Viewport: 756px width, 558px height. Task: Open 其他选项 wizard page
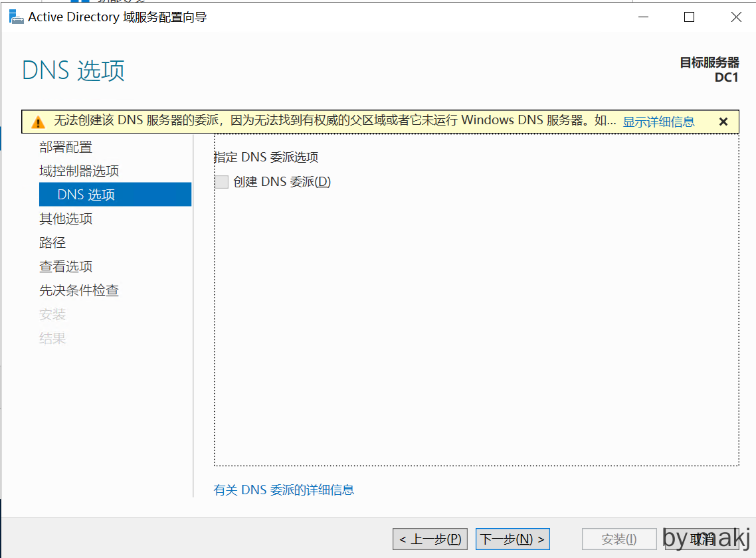click(x=66, y=219)
